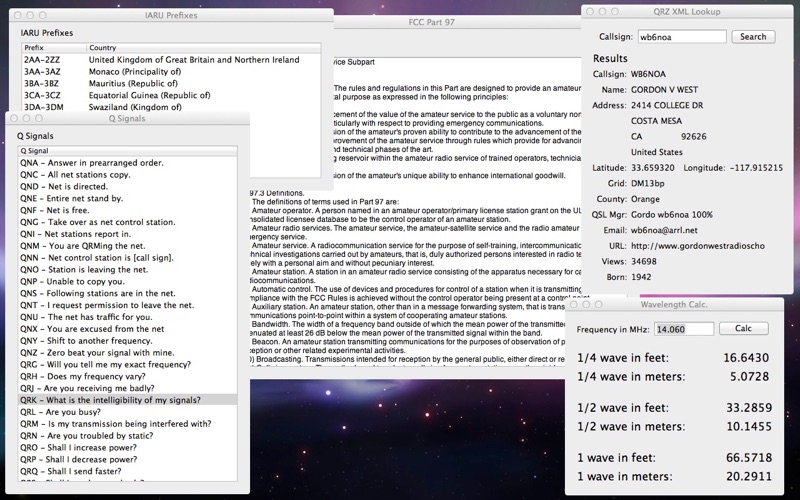800x500 pixels.
Task: Click the 1 wave in meters value 20.2911
Action: tap(748, 477)
